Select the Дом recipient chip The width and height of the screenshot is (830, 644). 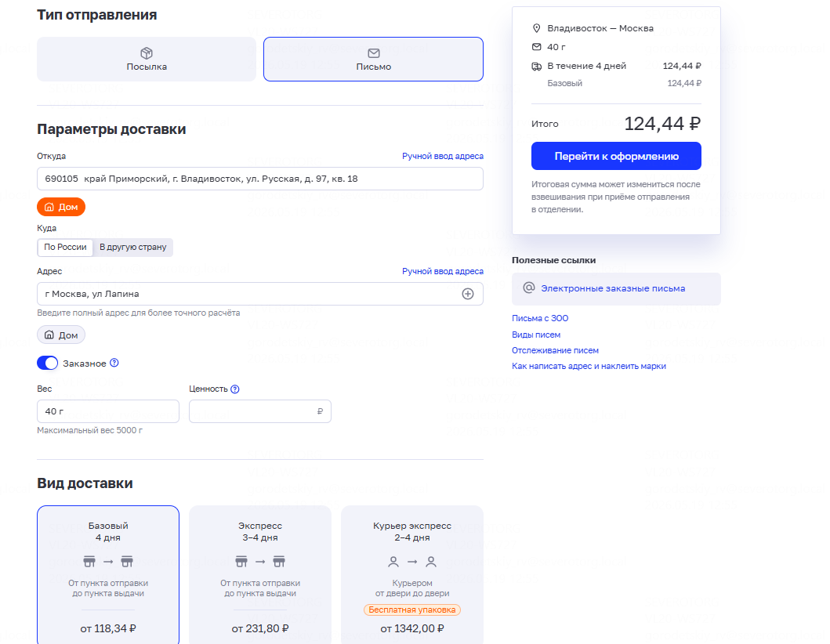point(61,335)
